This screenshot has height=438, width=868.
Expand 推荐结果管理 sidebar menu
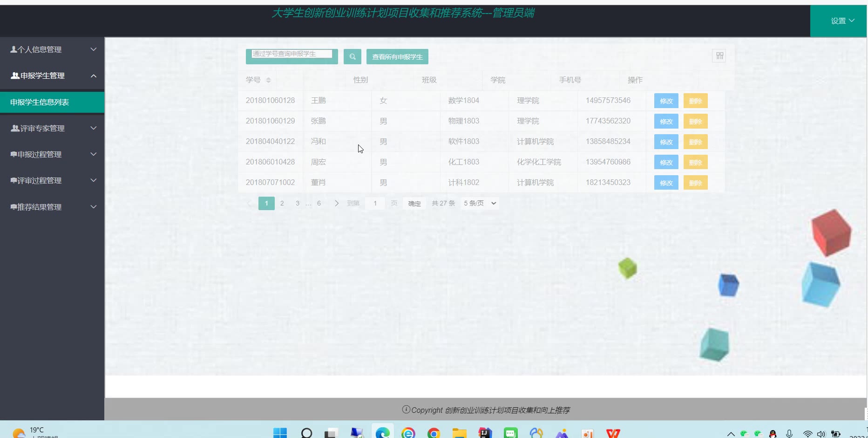52,207
